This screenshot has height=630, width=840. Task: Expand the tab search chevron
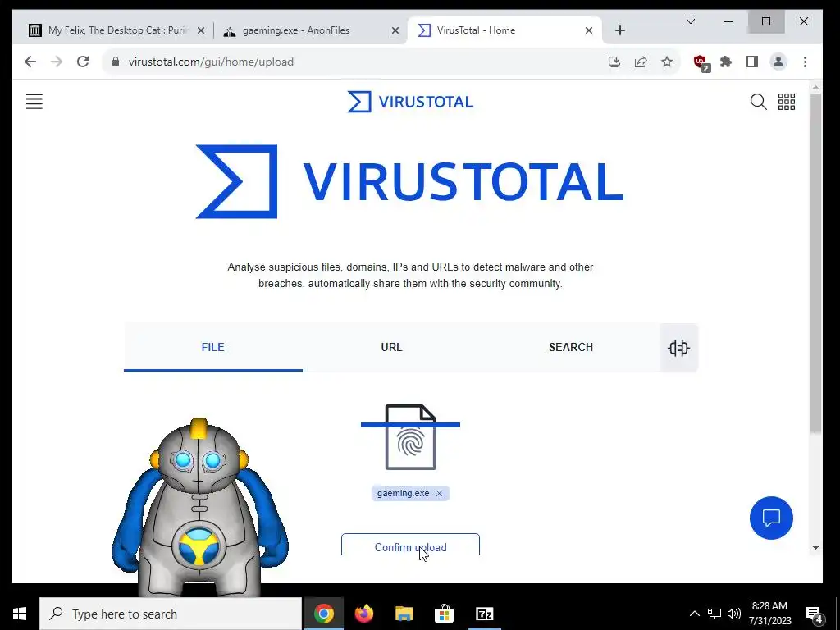[x=691, y=21]
